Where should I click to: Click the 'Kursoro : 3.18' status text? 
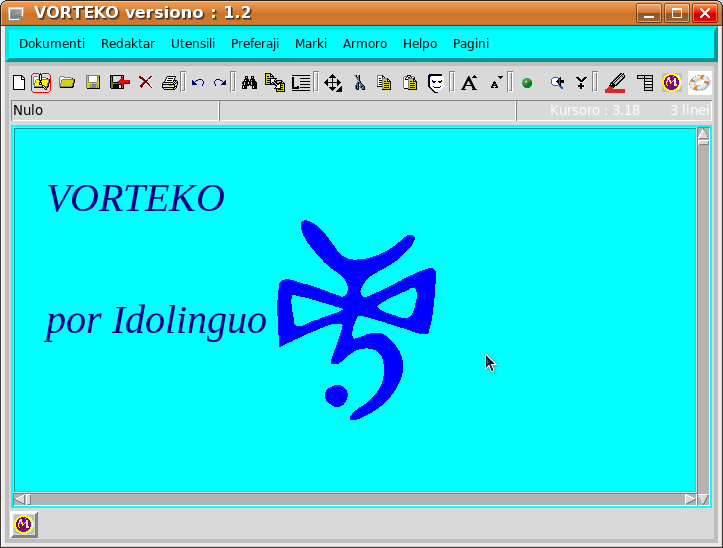595,110
